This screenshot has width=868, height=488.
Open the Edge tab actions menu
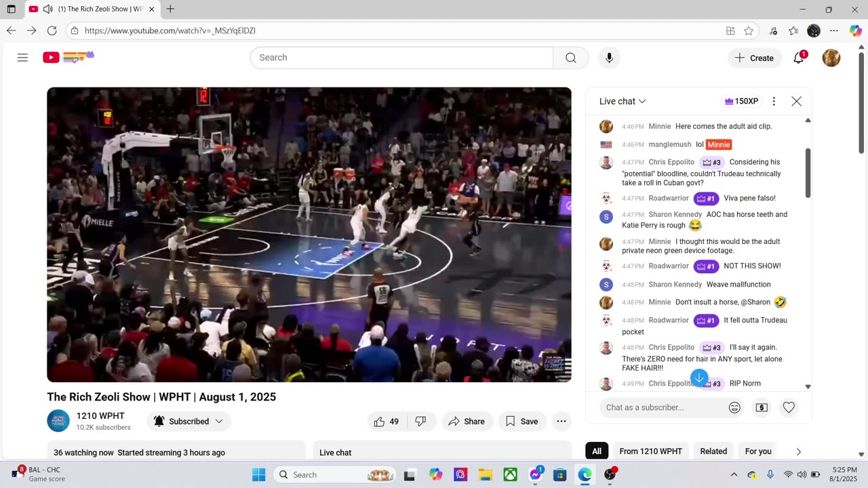click(x=11, y=9)
